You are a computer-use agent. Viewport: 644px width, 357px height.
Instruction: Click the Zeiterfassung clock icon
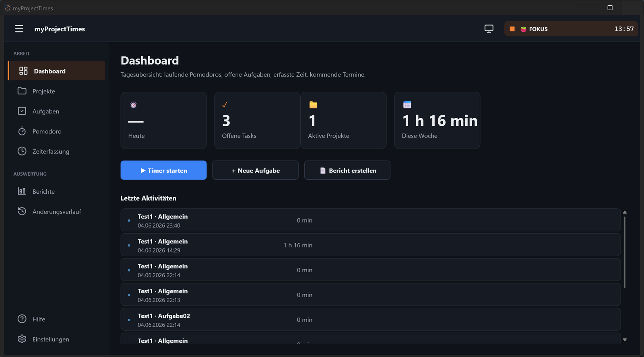point(22,151)
